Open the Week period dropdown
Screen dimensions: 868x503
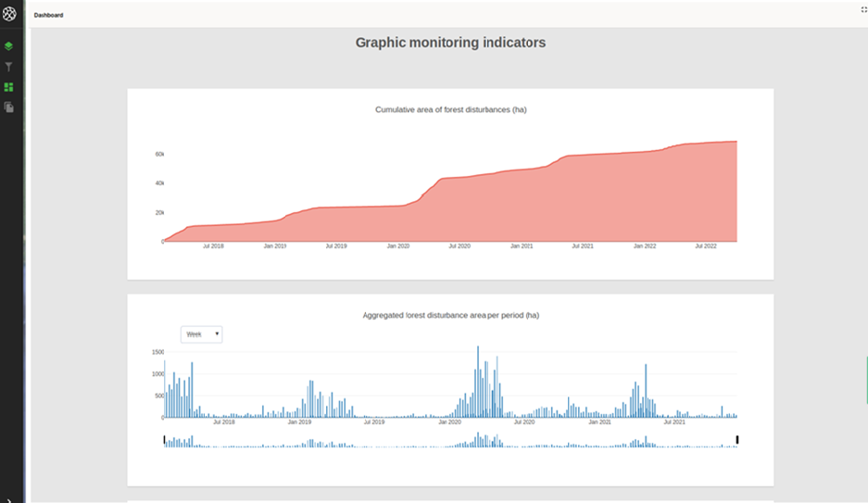(202, 334)
